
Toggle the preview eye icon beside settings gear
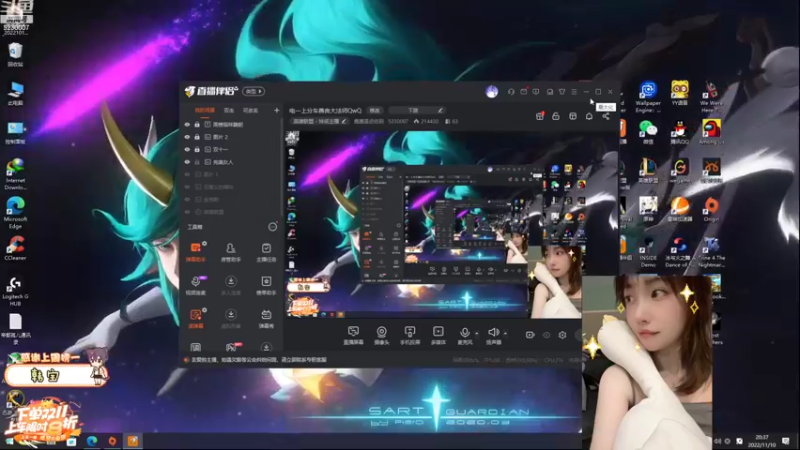[546, 335]
